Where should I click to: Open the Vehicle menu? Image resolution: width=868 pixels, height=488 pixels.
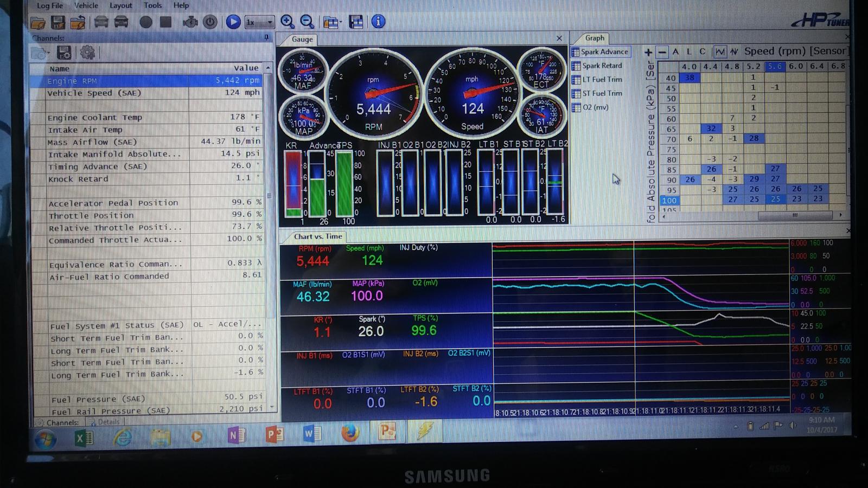(x=86, y=5)
